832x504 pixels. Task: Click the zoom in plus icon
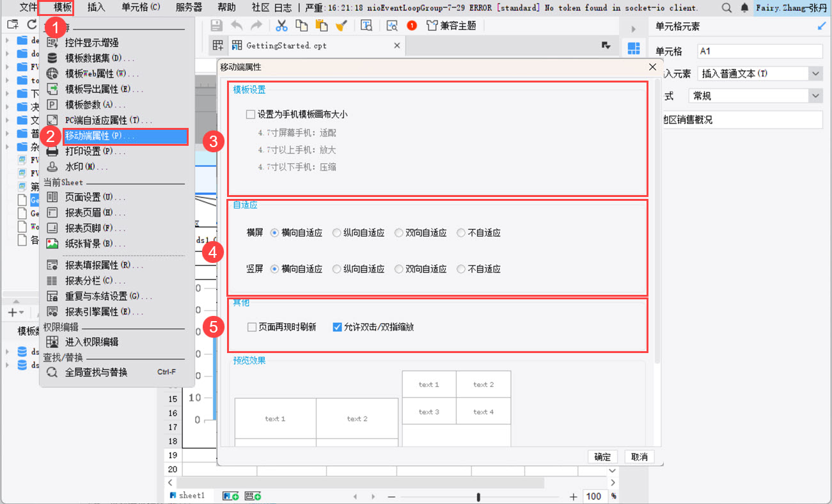tap(574, 496)
